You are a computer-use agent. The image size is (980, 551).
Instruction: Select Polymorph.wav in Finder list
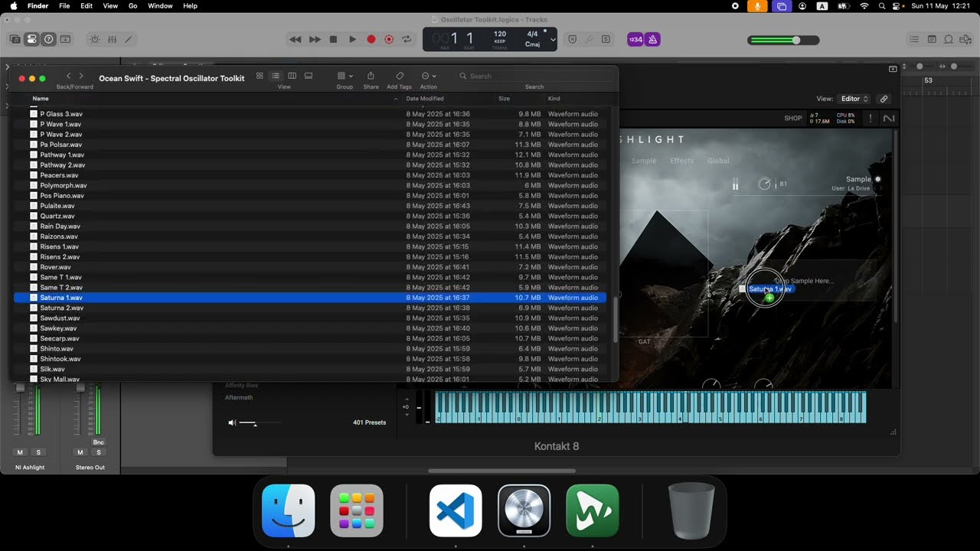[x=310, y=185]
